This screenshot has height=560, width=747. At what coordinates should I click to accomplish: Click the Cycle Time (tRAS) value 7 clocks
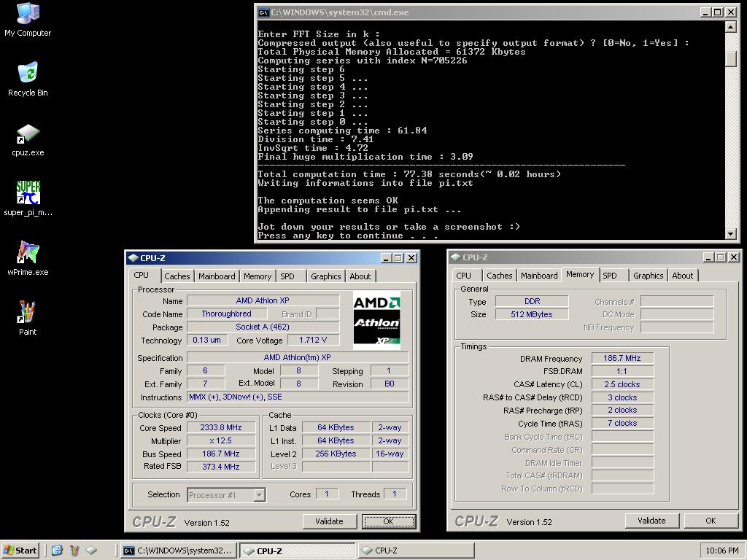click(622, 423)
